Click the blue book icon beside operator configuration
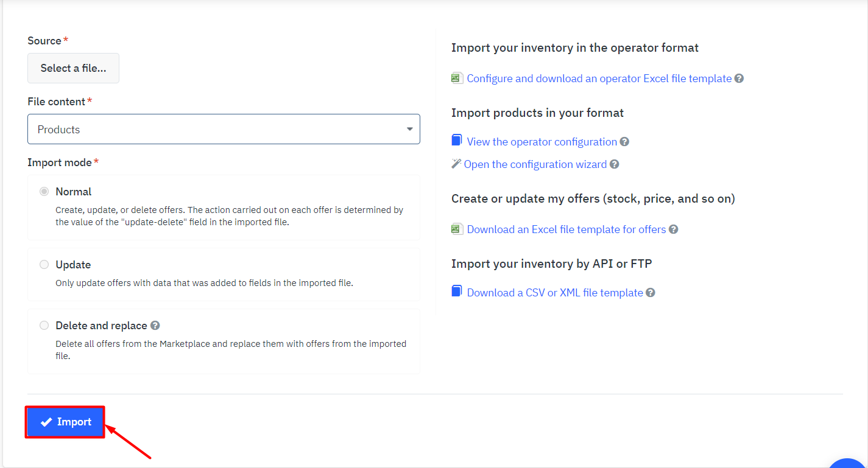 pyautogui.click(x=457, y=141)
